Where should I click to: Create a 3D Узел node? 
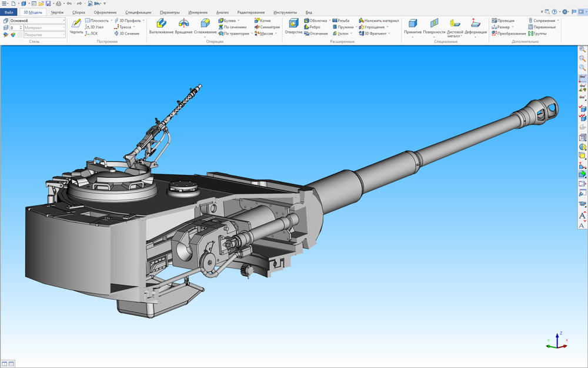[94, 27]
